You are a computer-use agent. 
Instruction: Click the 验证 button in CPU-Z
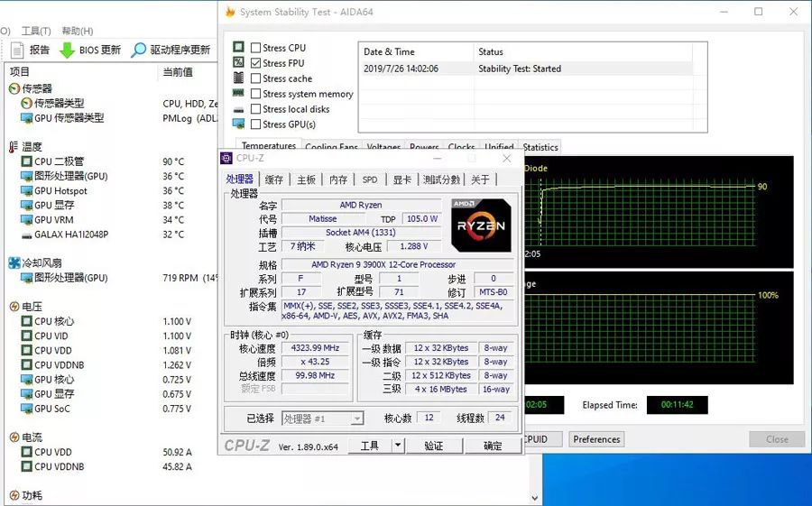tap(433, 446)
